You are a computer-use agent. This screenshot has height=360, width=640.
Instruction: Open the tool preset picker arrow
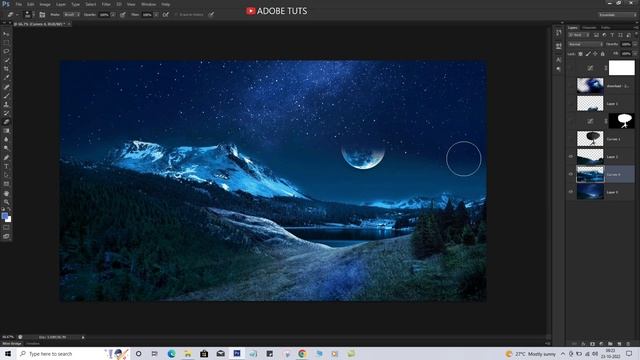pos(17,15)
